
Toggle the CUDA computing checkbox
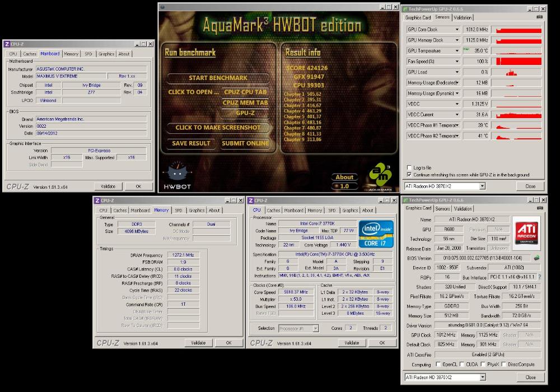pyautogui.click(x=462, y=364)
